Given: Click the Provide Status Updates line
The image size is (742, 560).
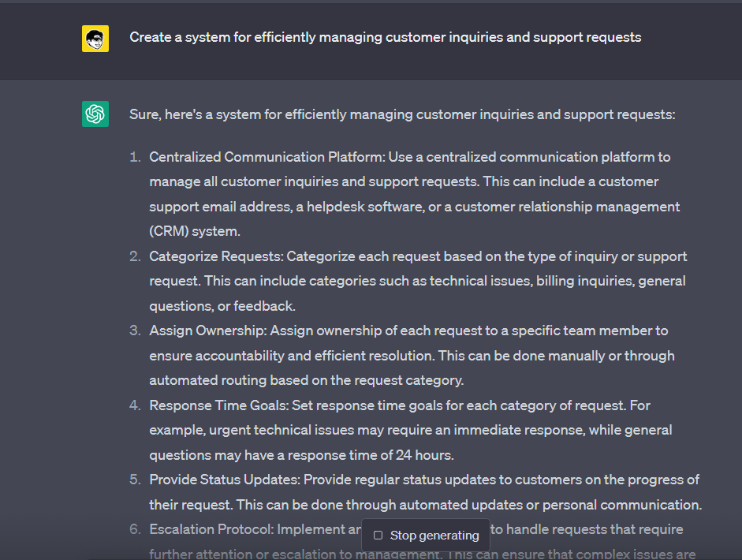Looking at the screenshot, I should point(422,491).
